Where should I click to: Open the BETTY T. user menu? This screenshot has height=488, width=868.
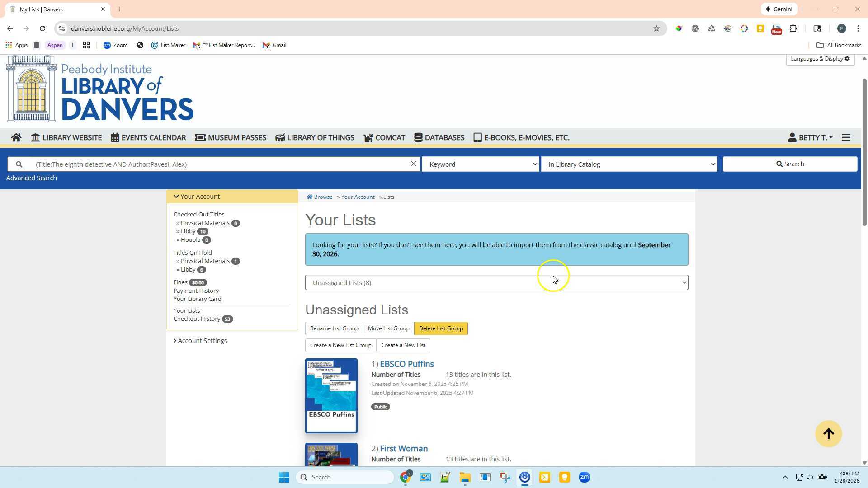[810, 137]
